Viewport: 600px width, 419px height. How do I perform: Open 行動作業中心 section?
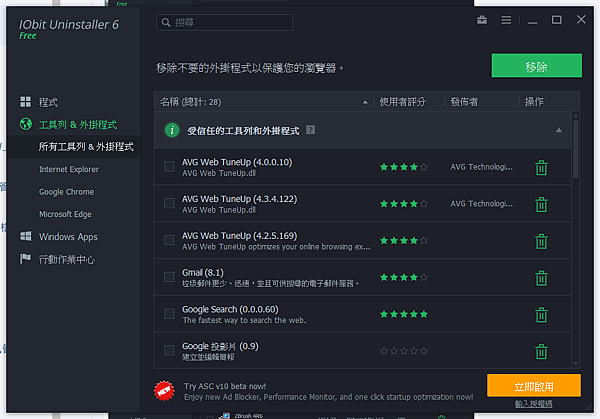(67, 259)
